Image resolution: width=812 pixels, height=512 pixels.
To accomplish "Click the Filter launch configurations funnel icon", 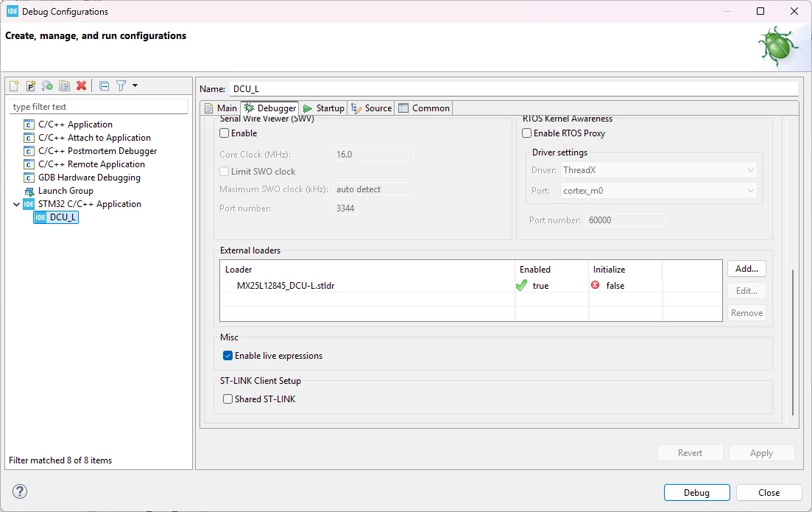I will pyautogui.click(x=121, y=86).
